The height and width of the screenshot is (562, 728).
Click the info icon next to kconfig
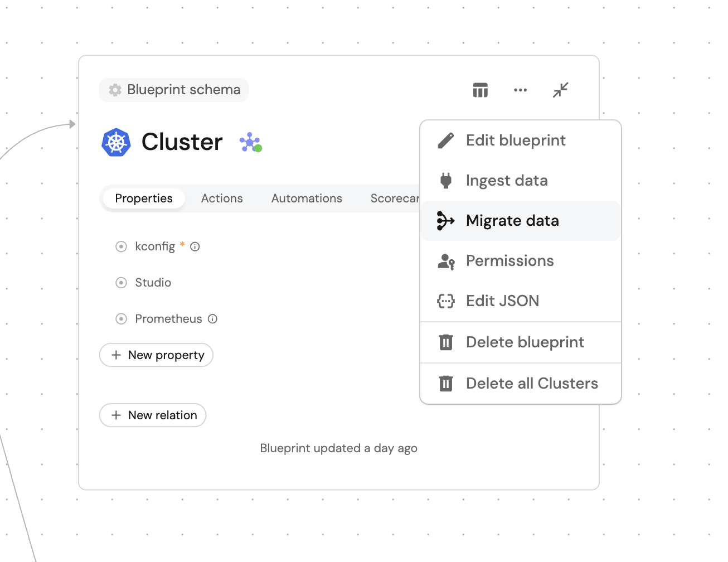[x=195, y=246]
